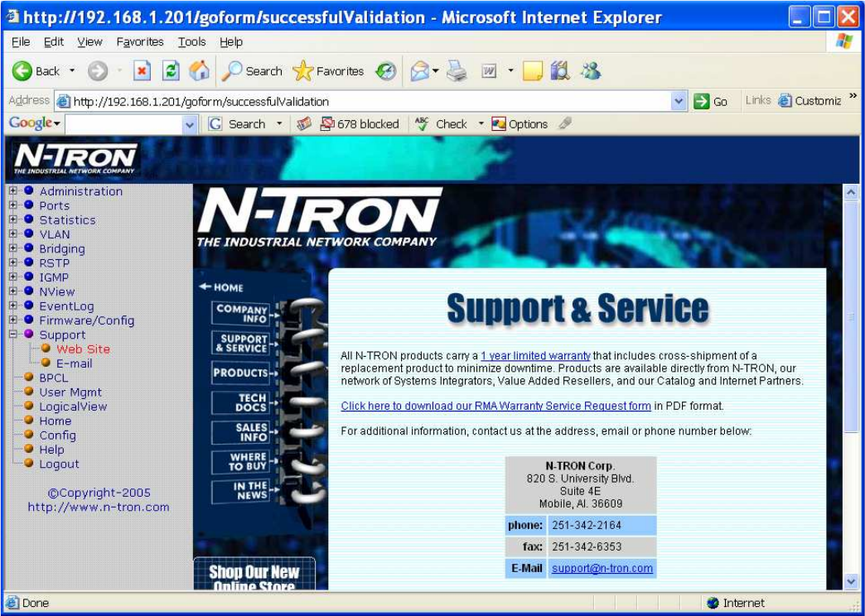Expand the Statistics tree node

[13, 219]
